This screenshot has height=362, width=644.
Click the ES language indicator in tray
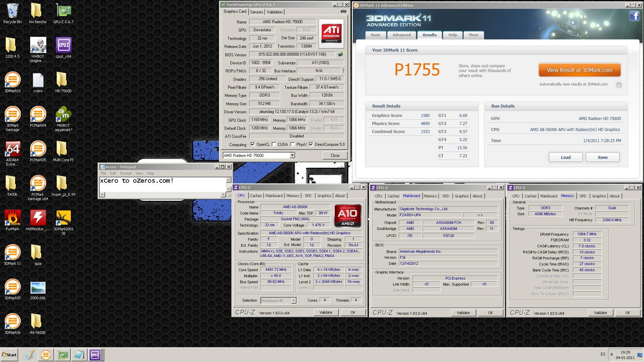[603, 354]
